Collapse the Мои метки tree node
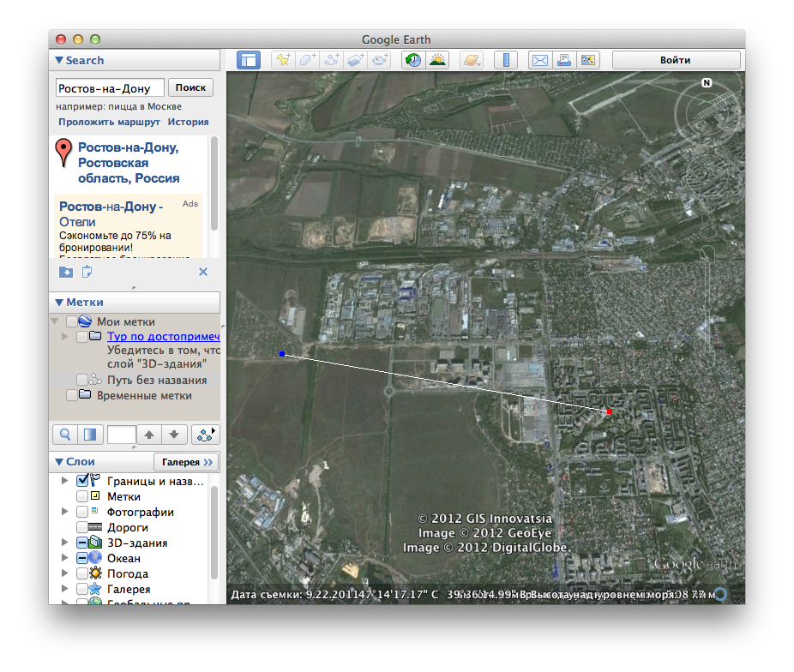The image size is (794, 672). click(55, 321)
